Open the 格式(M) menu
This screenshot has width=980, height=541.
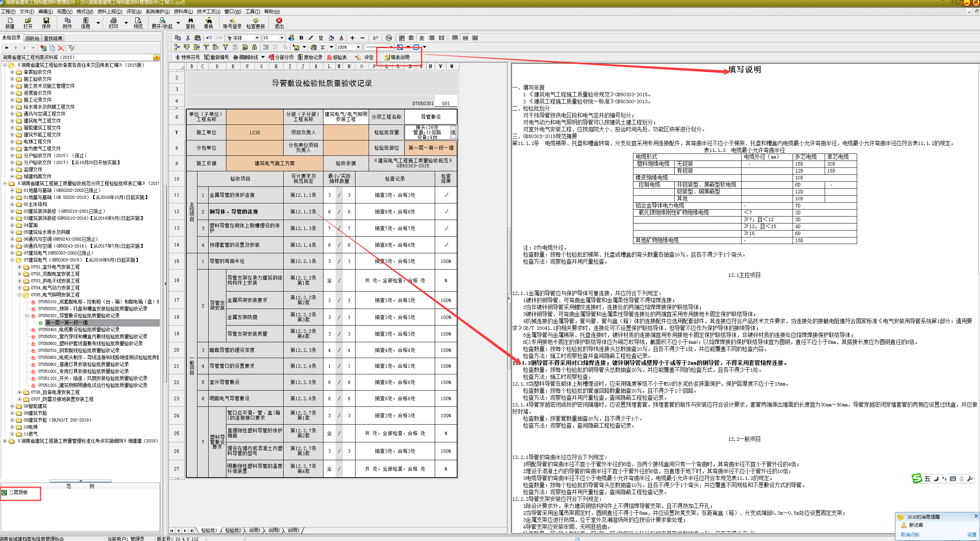point(85,12)
